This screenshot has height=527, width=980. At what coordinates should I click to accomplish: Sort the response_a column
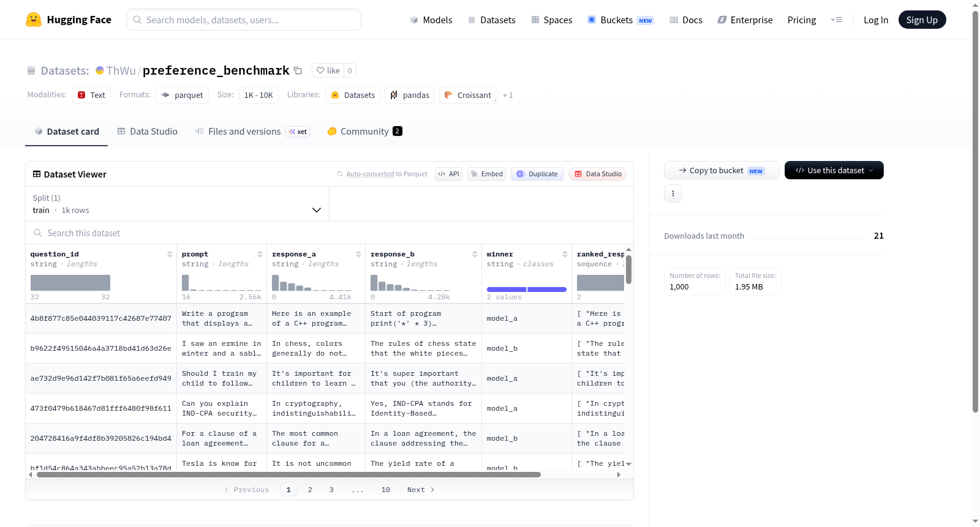tap(358, 254)
